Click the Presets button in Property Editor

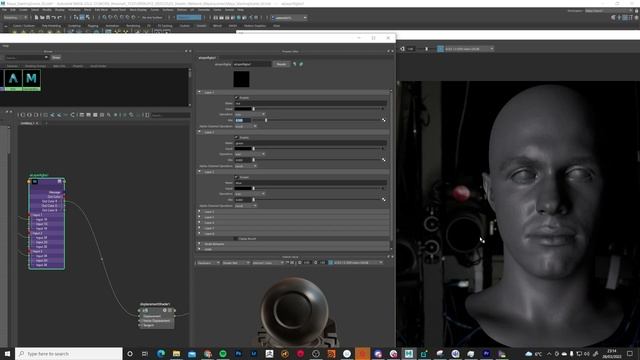pyautogui.click(x=281, y=64)
